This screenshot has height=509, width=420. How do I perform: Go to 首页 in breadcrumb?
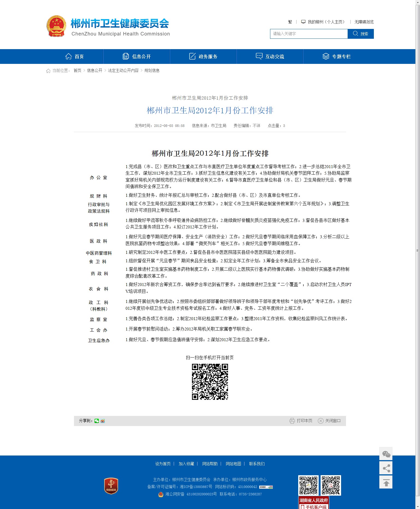pyautogui.click(x=78, y=70)
